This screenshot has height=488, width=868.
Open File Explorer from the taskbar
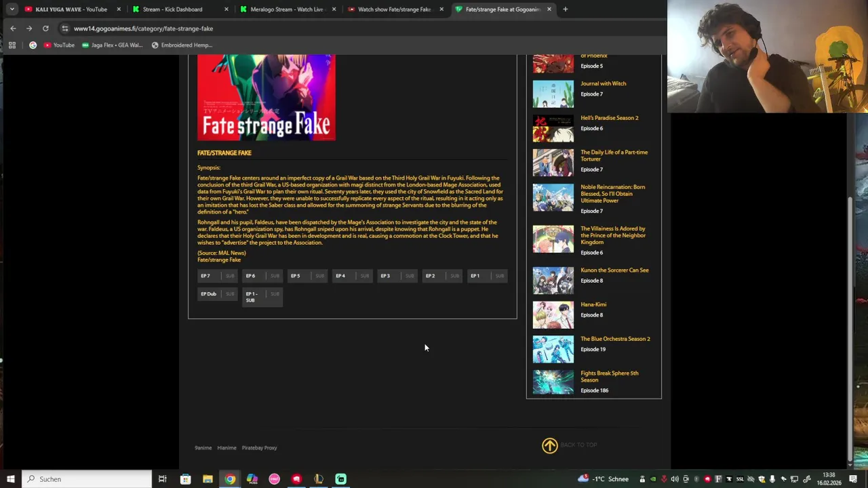208,479
